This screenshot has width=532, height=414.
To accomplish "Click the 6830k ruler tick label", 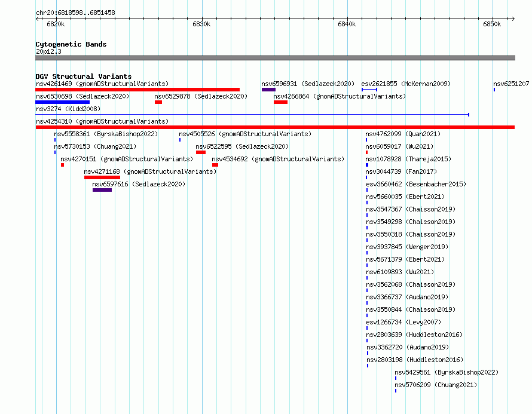I will pos(201,24).
